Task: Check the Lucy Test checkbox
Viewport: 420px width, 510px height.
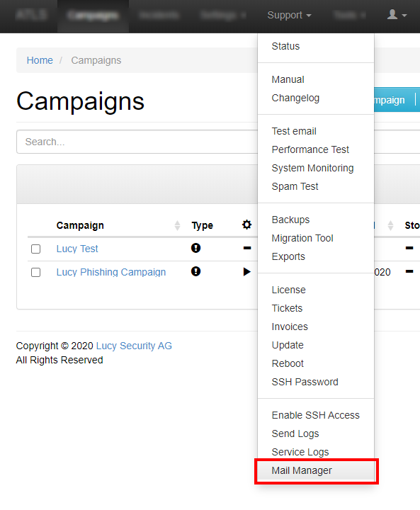Action: (36, 249)
